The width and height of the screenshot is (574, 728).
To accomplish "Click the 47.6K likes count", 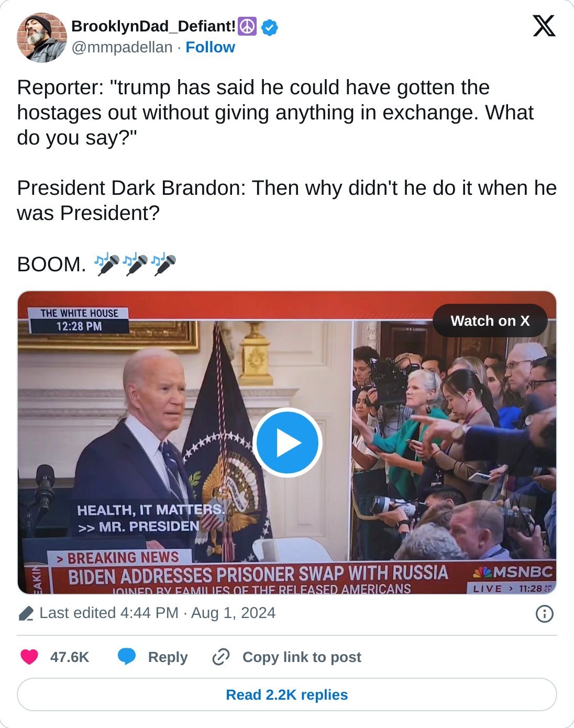I will pos(70,657).
